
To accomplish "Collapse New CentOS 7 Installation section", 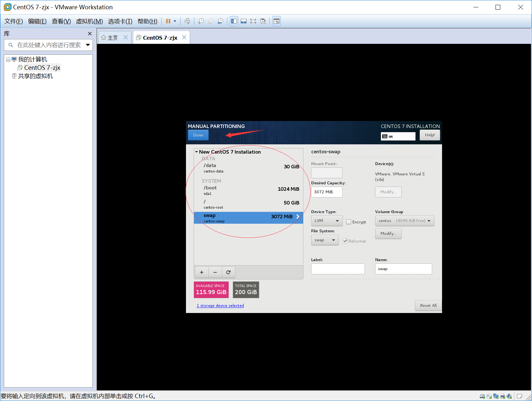I will (197, 152).
